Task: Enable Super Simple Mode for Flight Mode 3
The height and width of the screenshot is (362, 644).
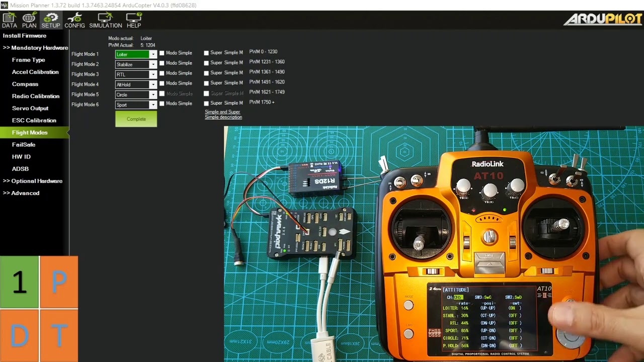Action: tap(206, 73)
